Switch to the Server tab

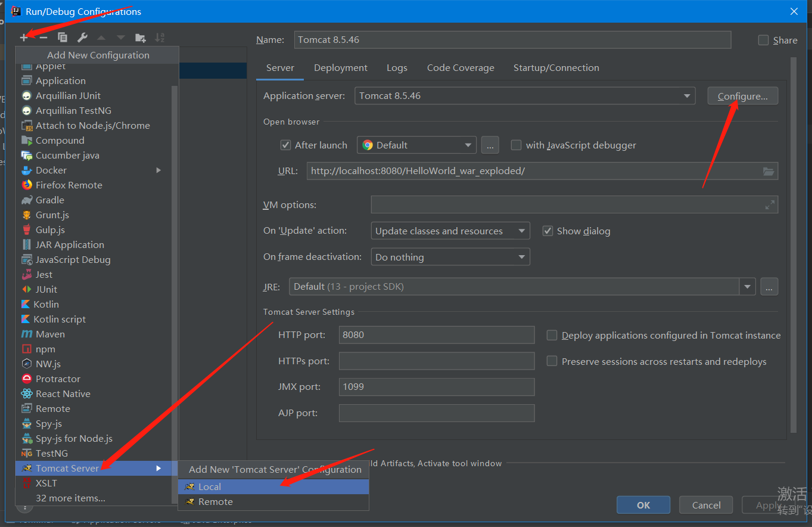tap(280, 67)
